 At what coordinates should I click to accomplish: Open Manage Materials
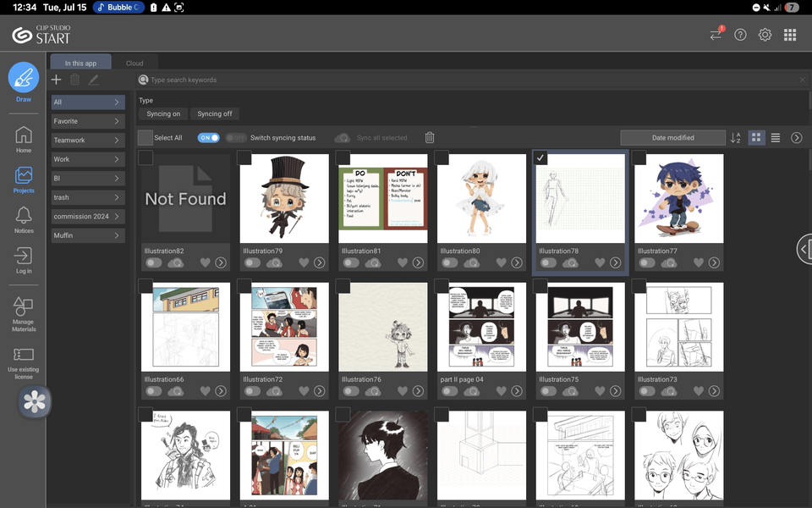(24, 314)
